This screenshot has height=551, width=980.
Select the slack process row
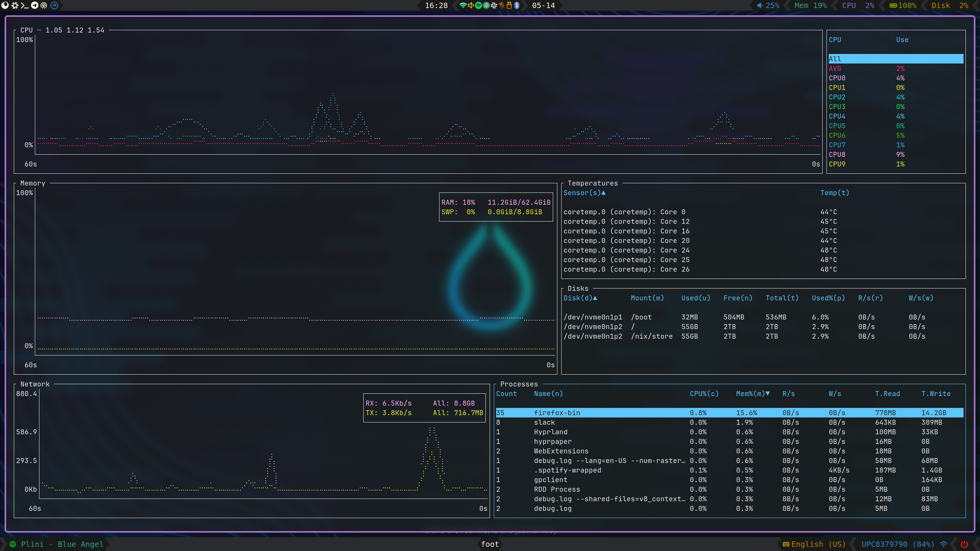(544, 422)
